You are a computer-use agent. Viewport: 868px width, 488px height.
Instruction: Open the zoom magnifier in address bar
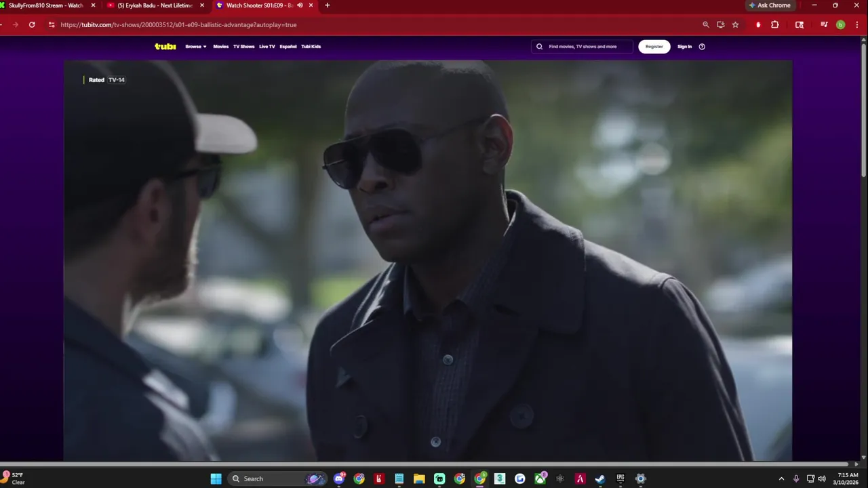[x=706, y=24]
